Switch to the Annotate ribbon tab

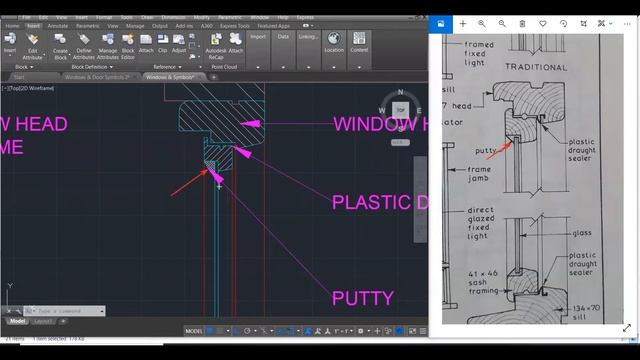point(58,26)
